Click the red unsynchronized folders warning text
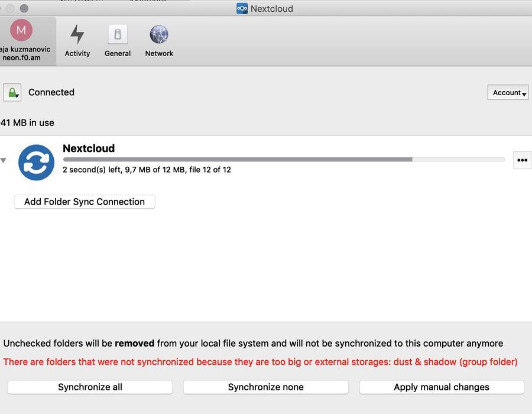 tap(260, 362)
